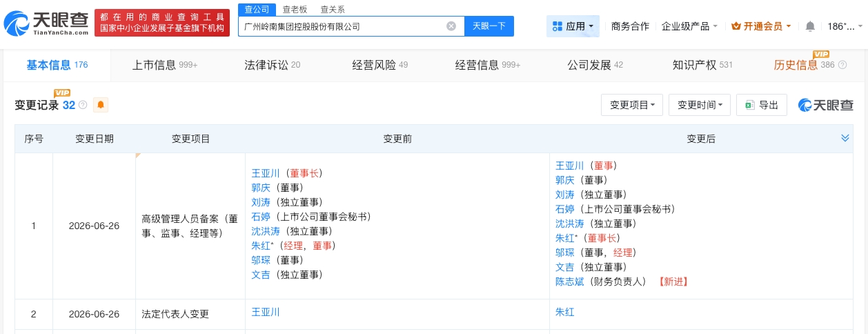868x334 pixels.
Task: Click the 天眼一下 search button
Action: point(489,26)
